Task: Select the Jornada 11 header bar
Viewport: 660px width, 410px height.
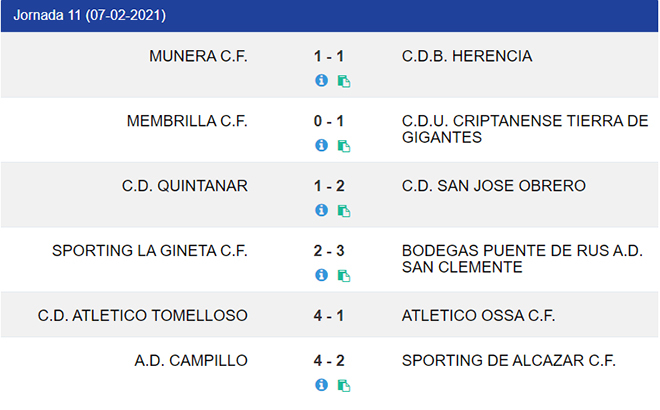Action: 330,16
